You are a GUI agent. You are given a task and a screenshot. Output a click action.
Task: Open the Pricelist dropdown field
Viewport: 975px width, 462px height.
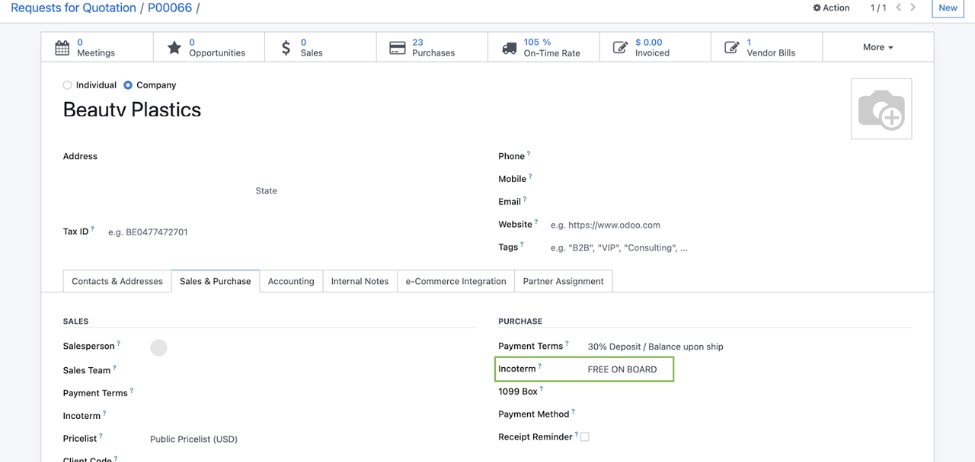313,439
